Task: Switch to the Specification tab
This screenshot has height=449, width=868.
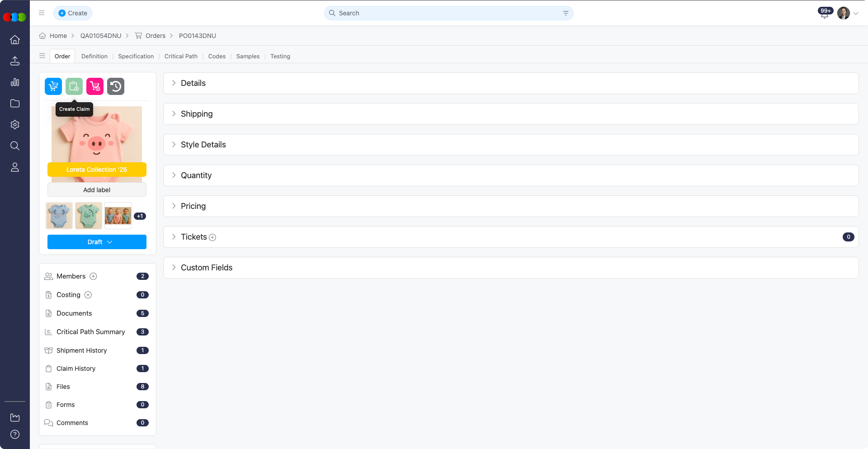Action: (x=136, y=57)
